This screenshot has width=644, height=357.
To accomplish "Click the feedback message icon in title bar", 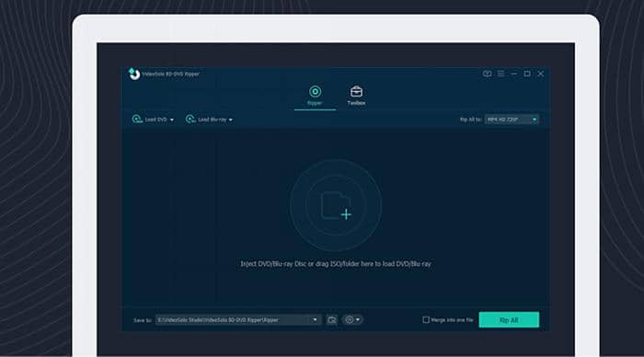I will [487, 74].
